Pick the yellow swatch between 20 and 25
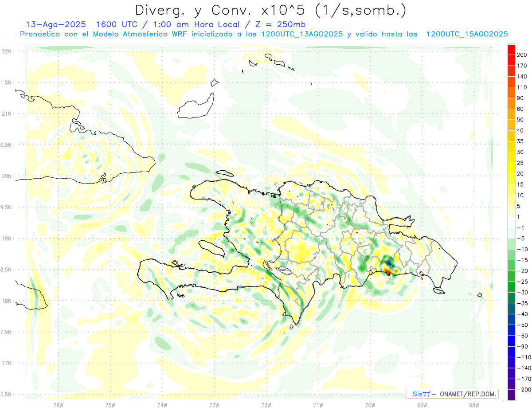This screenshot has height=411, width=532. point(511,168)
